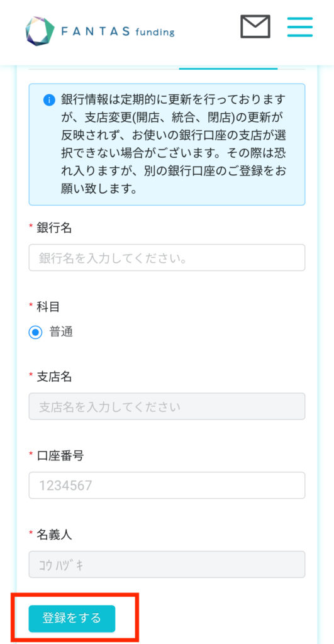Image resolution: width=334 pixels, height=644 pixels.
Task: Click the blue info icon in notice
Action: coord(49,100)
